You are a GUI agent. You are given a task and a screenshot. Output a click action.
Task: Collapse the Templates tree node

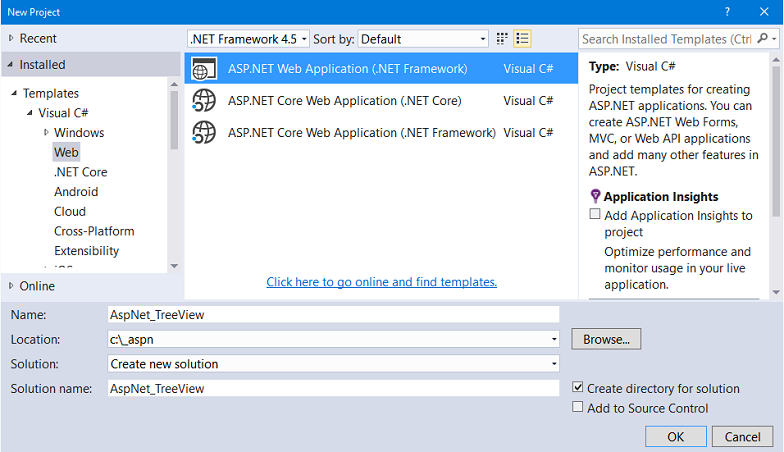pyautogui.click(x=14, y=93)
